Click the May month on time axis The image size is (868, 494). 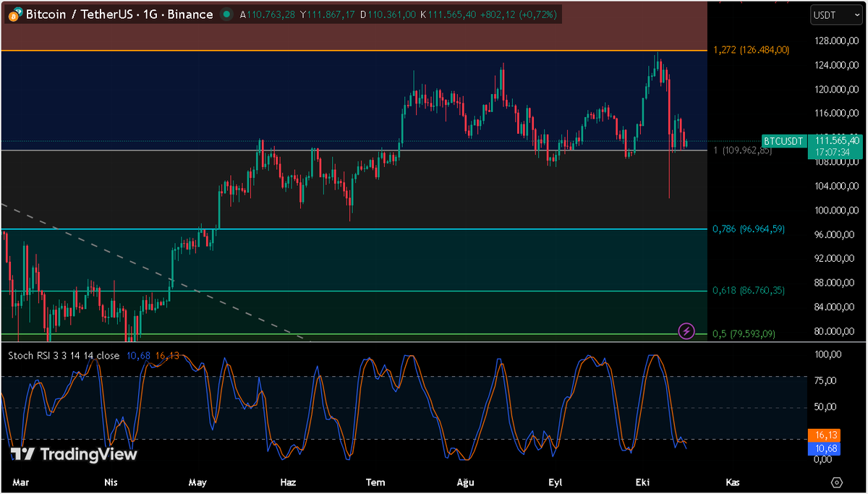(197, 482)
